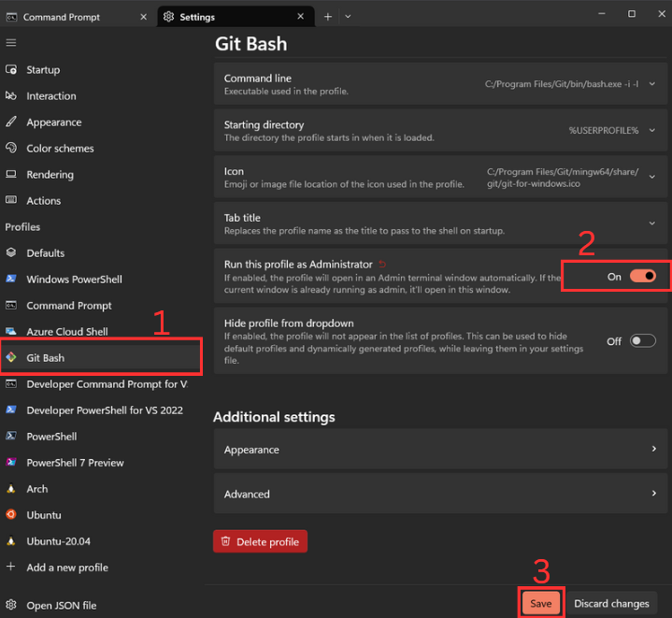Open the new tab profile dropdown arrow
The height and width of the screenshot is (618, 672).
coord(348,17)
